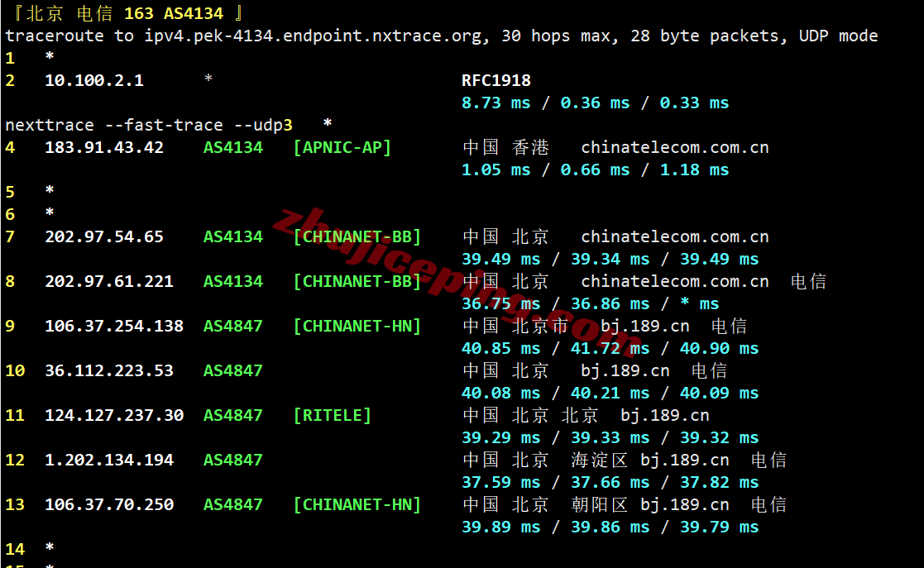The height and width of the screenshot is (568, 924).
Task: Click IP address 183.91.43.42
Action: (x=104, y=147)
